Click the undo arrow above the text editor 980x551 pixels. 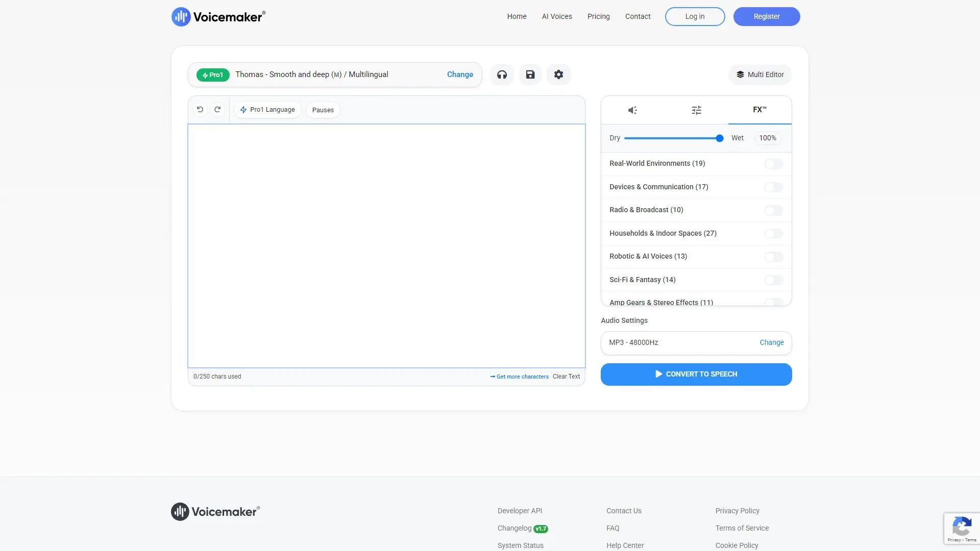pos(200,109)
